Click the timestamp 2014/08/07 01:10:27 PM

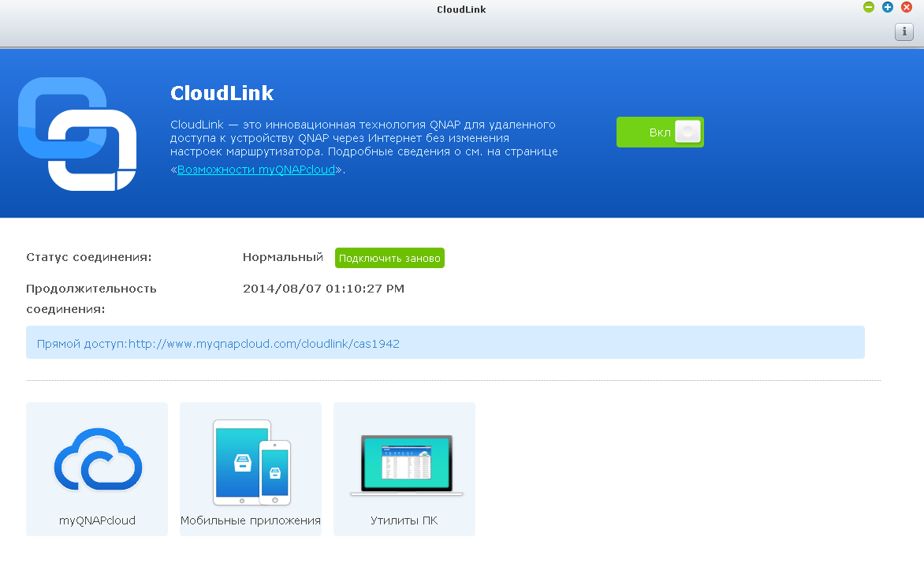323,289
